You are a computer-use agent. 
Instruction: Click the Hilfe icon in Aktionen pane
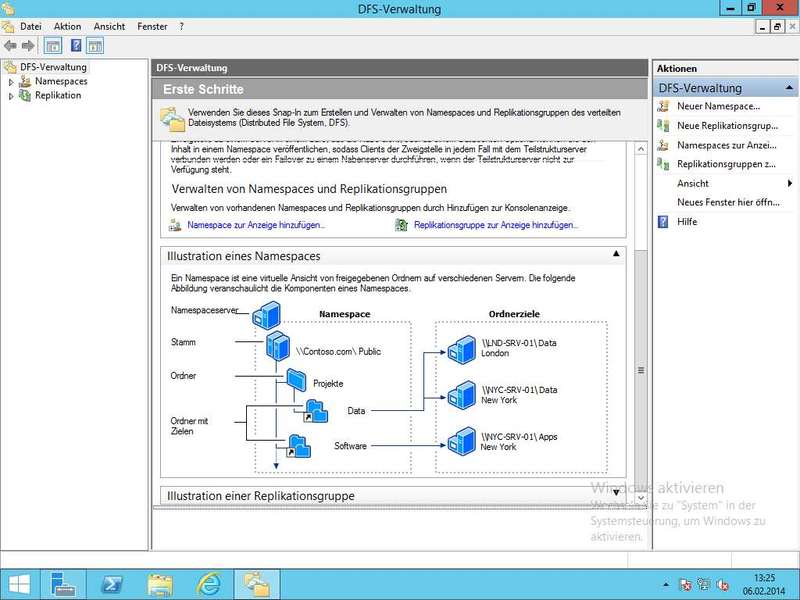click(x=663, y=222)
